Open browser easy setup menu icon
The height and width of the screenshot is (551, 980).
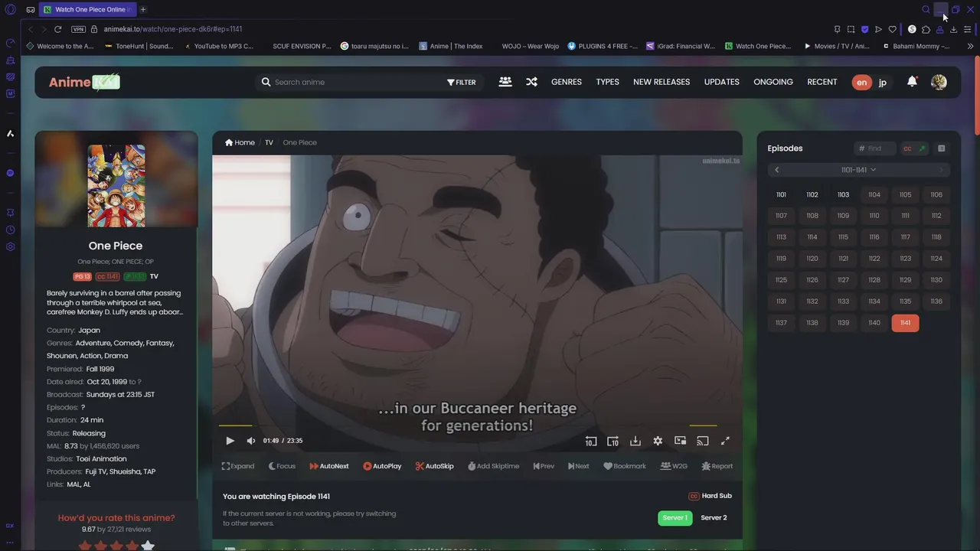(x=968, y=29)
